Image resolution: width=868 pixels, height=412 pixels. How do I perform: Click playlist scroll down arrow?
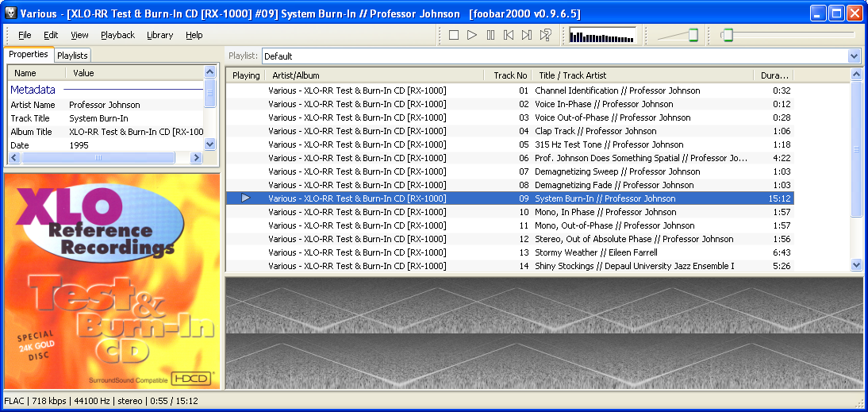pos(857,266)
